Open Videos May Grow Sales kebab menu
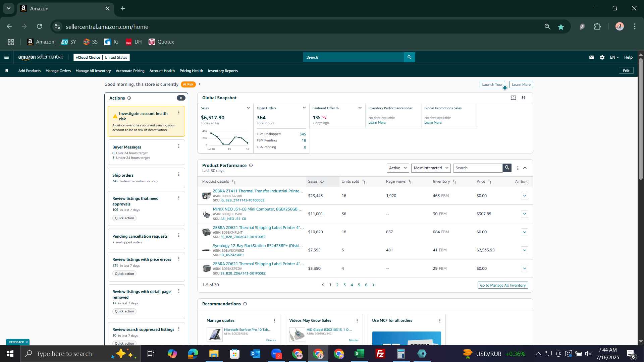Viewport: 644px width, 362px height. [x=357, y=321]
